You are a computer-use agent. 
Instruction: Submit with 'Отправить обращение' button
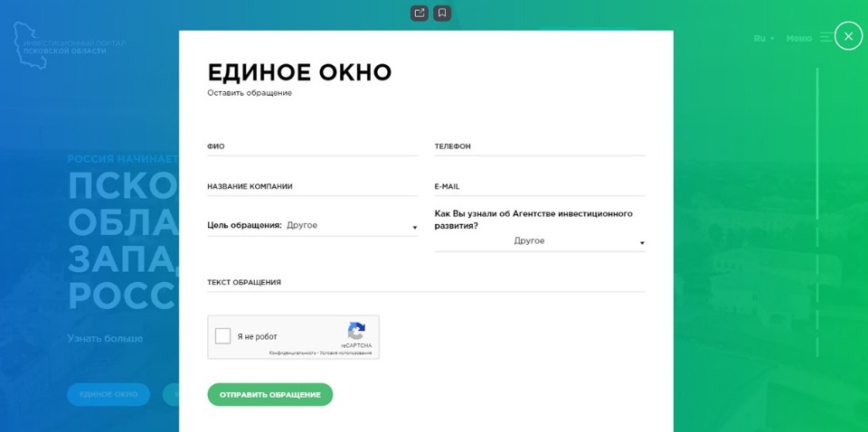tap(270, 394)
